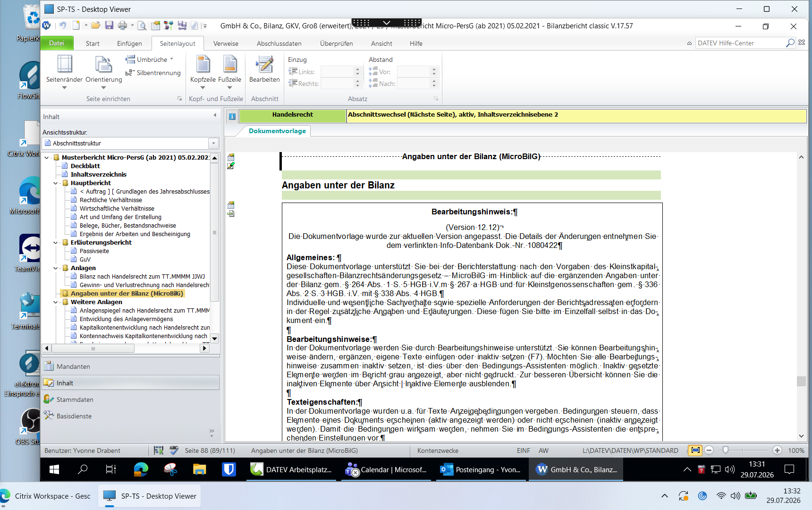
Task: Click Bearbeiten section edit button
Action: pyautogui.click(x=264, y=69)
